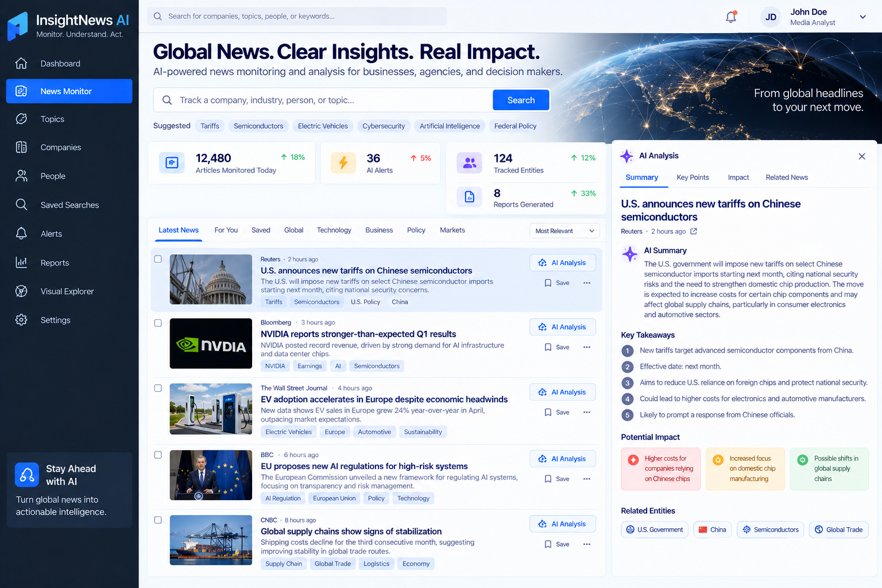Save the global supply chains article
Image resolution: width=882 pixels, height=588 pixels.
(x=557, y=544)
